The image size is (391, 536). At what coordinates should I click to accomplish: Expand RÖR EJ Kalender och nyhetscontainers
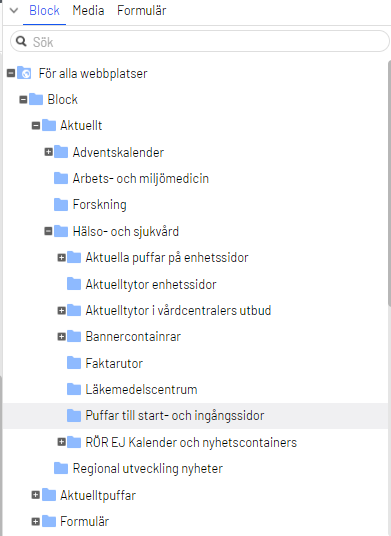pos(62,442)
